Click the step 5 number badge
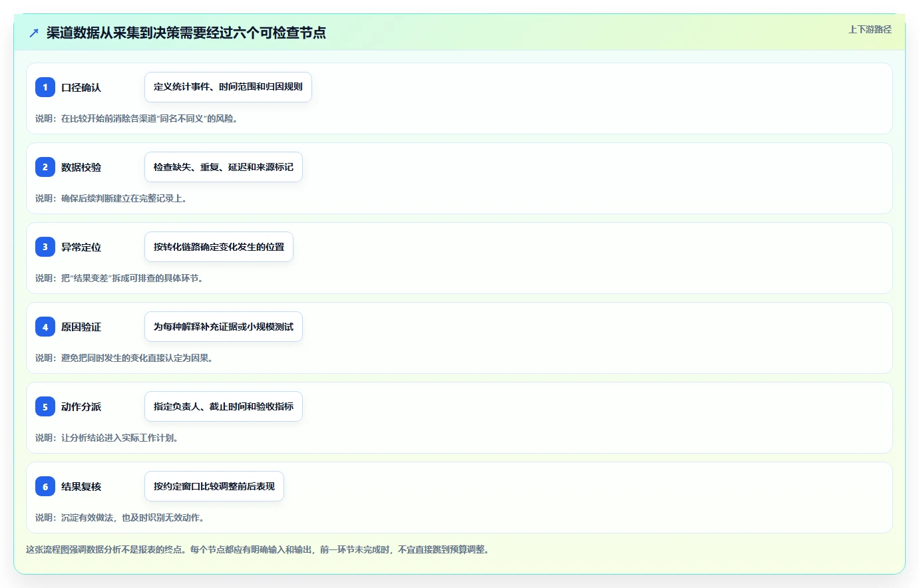The width and height of the screenshot is (919, 588). point(45,406)
